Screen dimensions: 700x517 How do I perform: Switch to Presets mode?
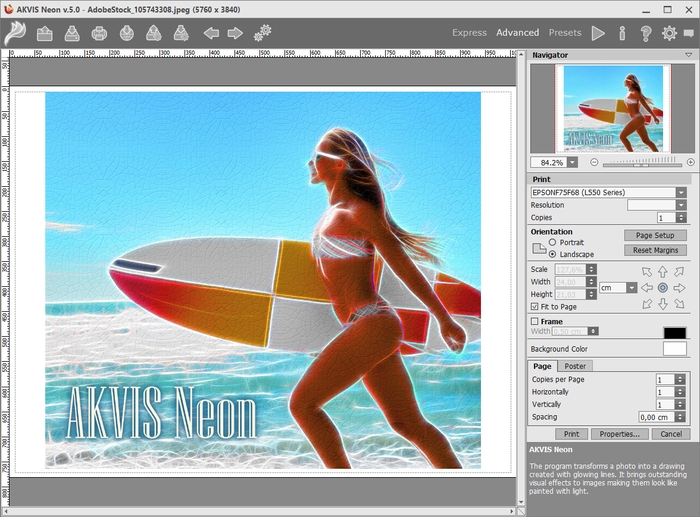tap(565, 33)
